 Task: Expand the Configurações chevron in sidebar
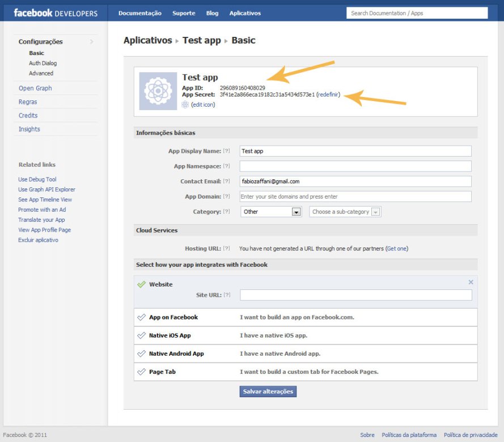pos(92,41)
